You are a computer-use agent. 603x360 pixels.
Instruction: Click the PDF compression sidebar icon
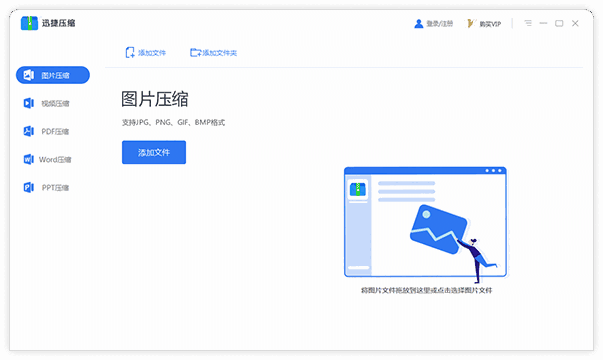29,131
